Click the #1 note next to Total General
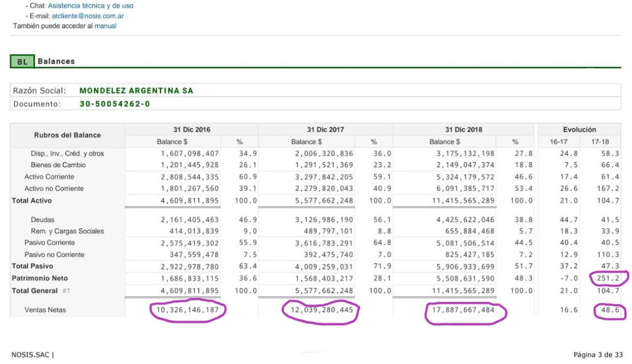632x364 pixels. point(67,291)
